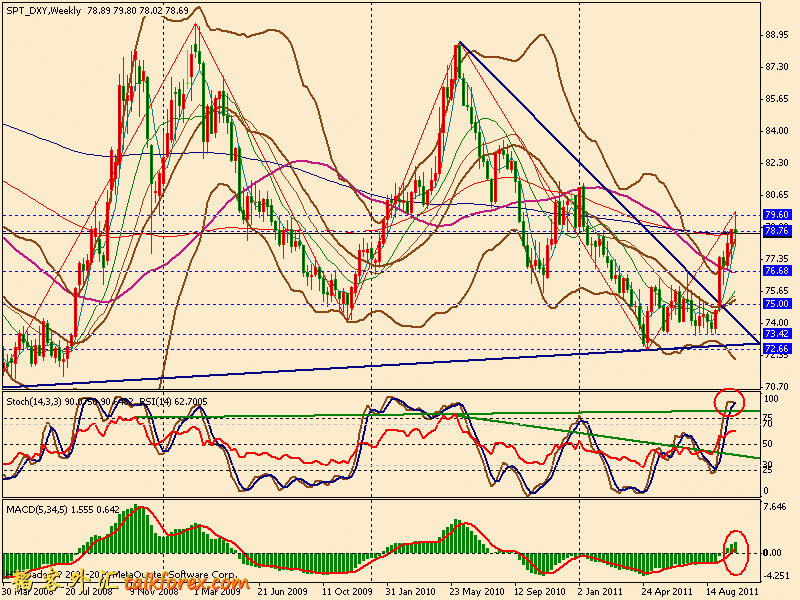Click the 74.00 price axis value
800x600 pixels.
coord(777,322)
